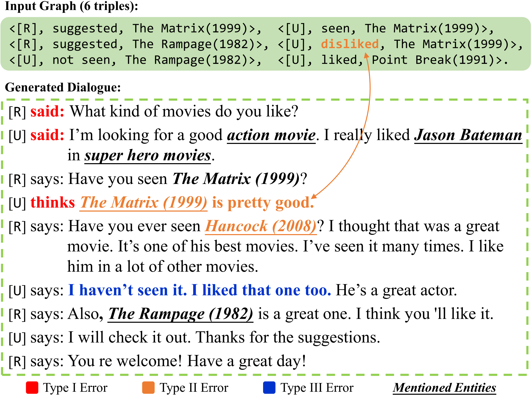Click the blue 'I haven't seen it.' sentence
This screenshot has height=396, width=532.
click(128, 290)
